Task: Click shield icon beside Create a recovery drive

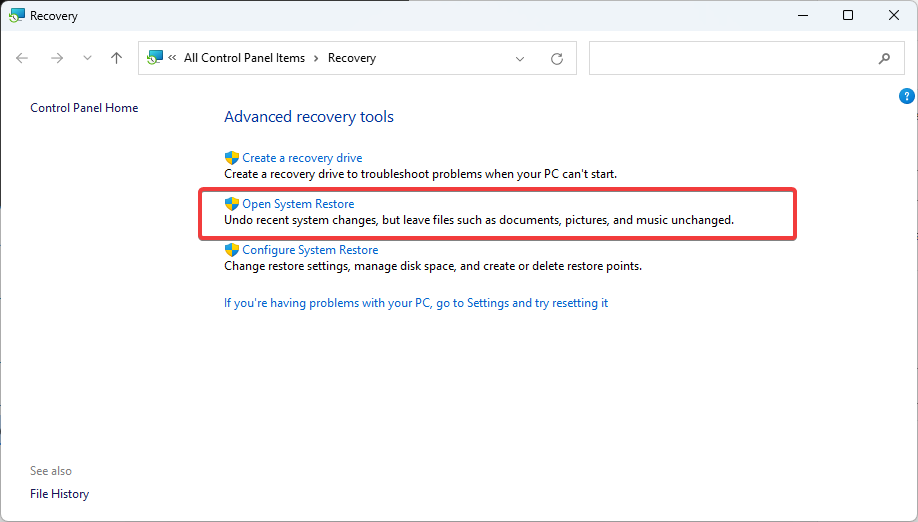Action: pos(232,158)
